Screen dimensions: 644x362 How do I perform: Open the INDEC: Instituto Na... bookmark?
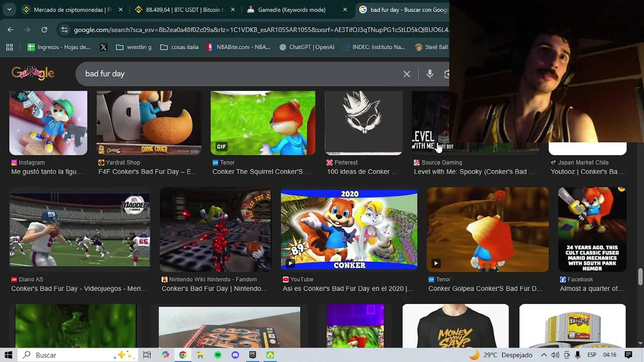point(374,47)
